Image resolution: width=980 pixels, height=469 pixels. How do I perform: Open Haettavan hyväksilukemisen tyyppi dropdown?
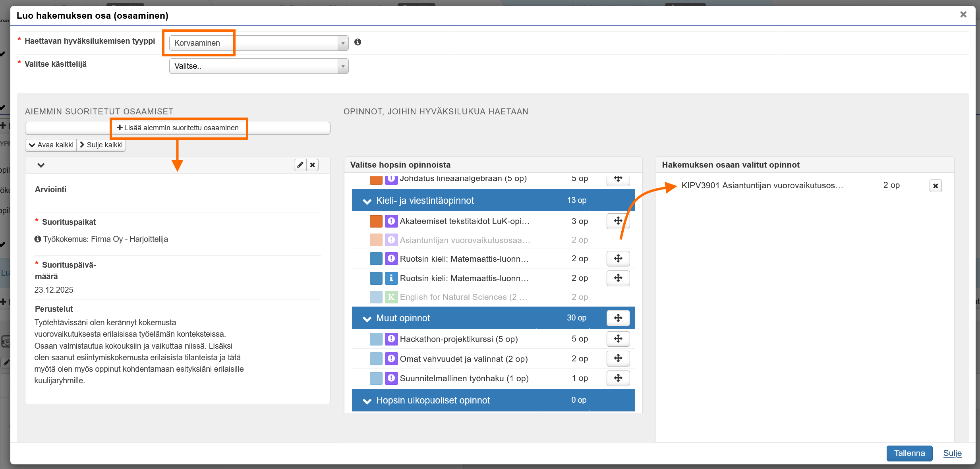tap(258, 43)
